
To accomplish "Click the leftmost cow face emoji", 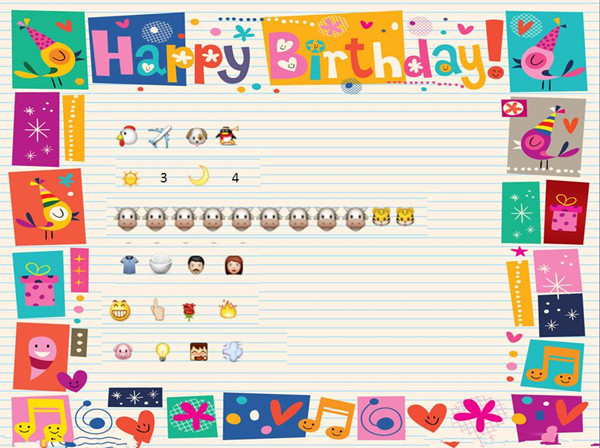I will point(127,219).
